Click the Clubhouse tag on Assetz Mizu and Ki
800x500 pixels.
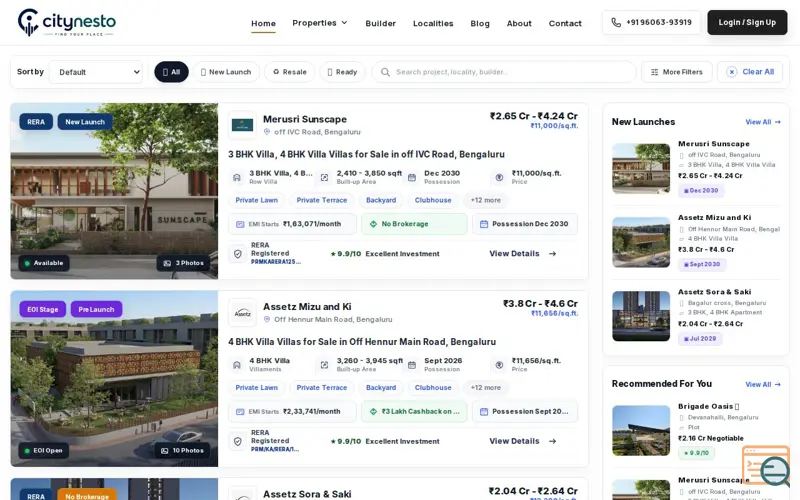click(433, 388)
